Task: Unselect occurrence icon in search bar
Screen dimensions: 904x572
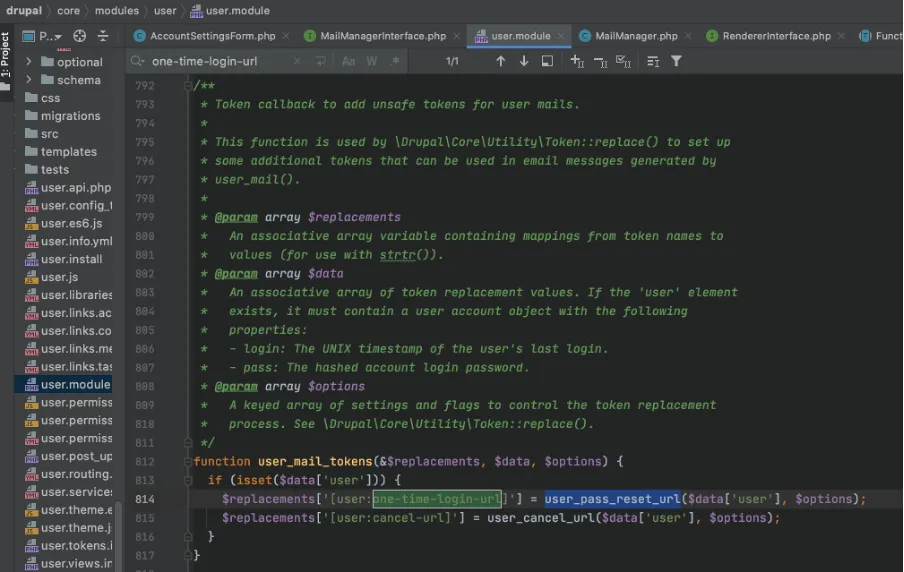Action: (x=600, y=61)
